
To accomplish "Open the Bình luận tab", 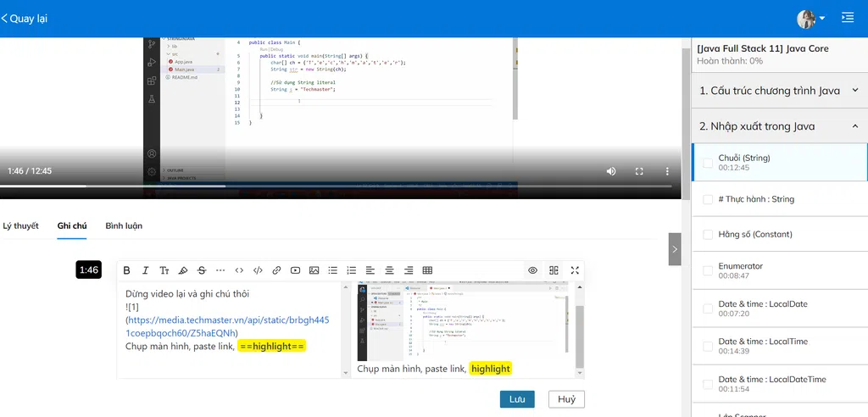I will (124, 226).
